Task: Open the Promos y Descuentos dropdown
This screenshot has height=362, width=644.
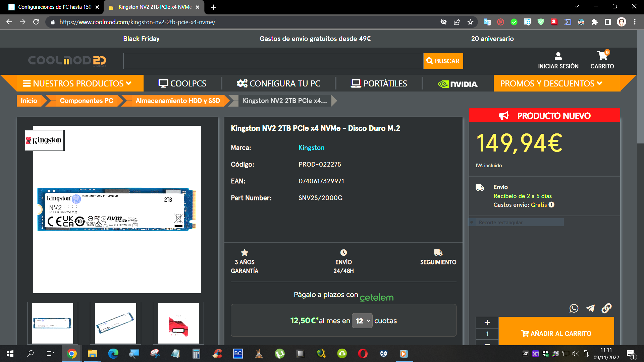Action: click(551, 83)
